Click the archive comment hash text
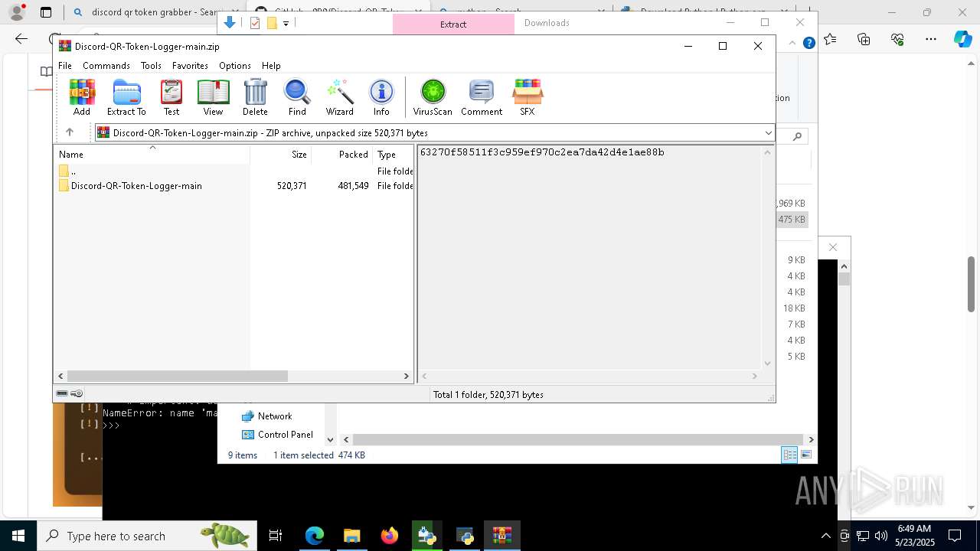Image resolution: width=980 pixels, height=551 pixels. [x=542, y=152]
